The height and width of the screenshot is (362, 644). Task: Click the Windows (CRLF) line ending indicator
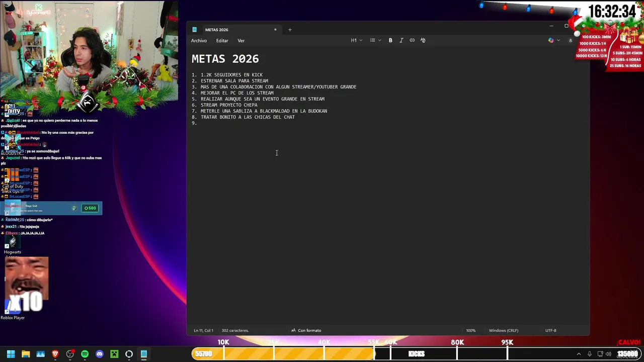pyautogui.click(x=503, y=330)
